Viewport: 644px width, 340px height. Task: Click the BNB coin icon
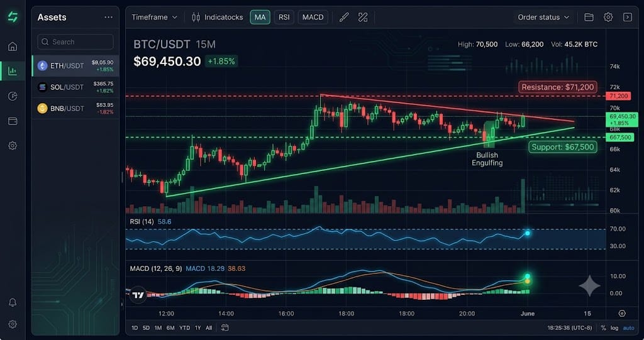pos(42,108)
